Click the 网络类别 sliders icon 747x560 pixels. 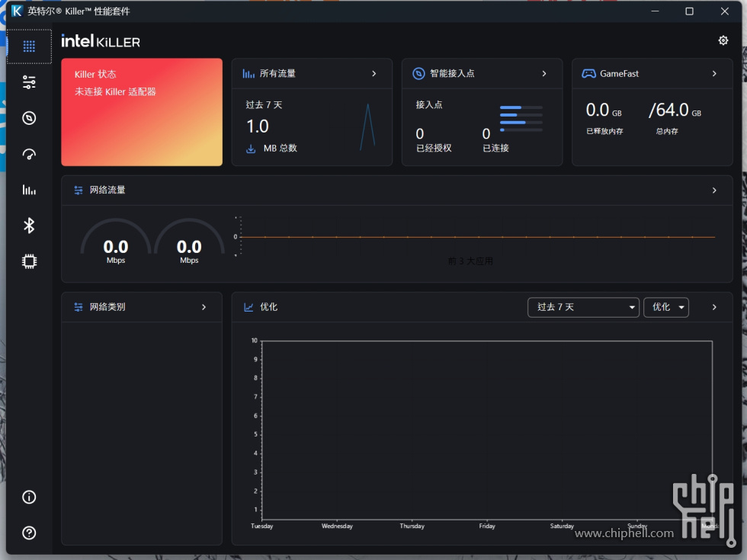point(79,307)
